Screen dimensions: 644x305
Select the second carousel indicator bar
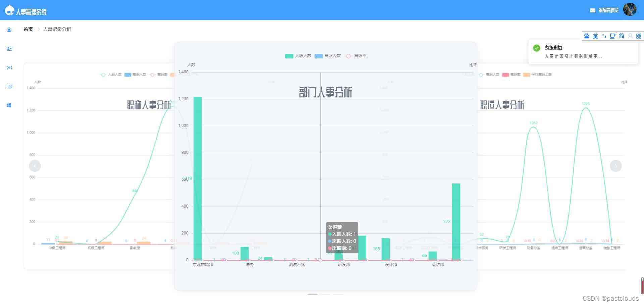(325, 295)
